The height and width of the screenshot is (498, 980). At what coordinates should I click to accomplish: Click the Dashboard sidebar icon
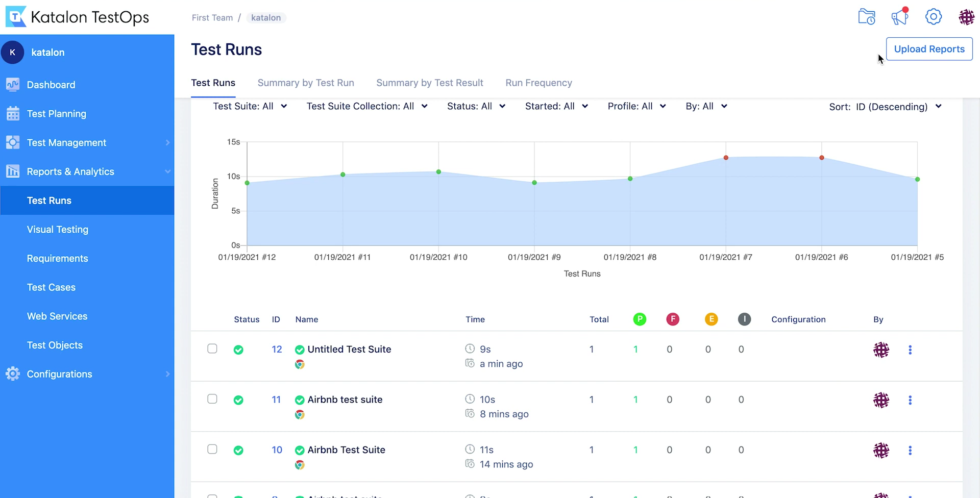pyautogui.click(x=13, y=85)
